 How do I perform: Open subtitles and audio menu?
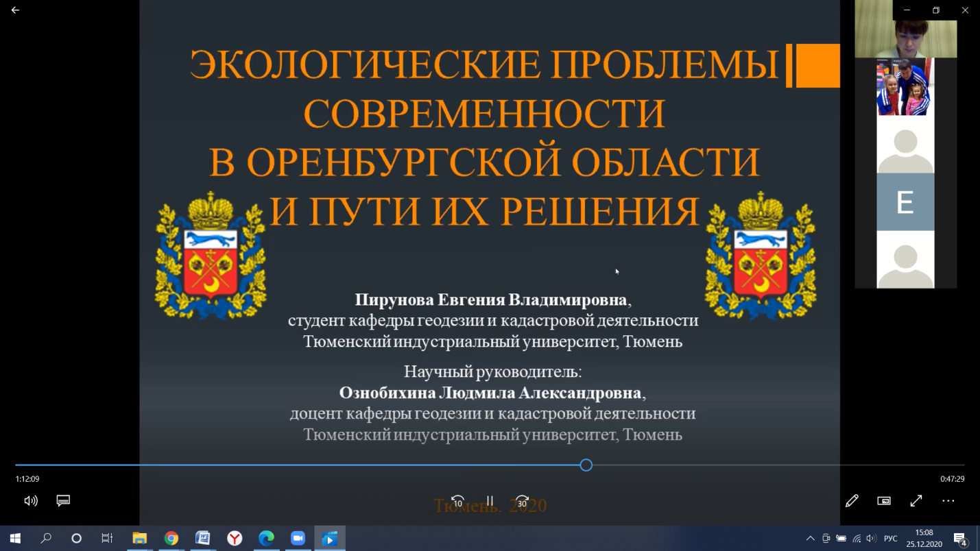point(63,501)
